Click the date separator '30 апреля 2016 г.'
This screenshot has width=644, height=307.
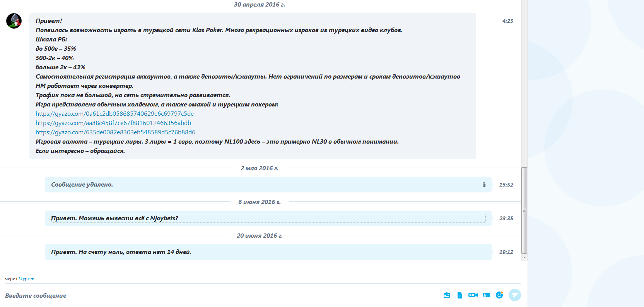(260, 5)
